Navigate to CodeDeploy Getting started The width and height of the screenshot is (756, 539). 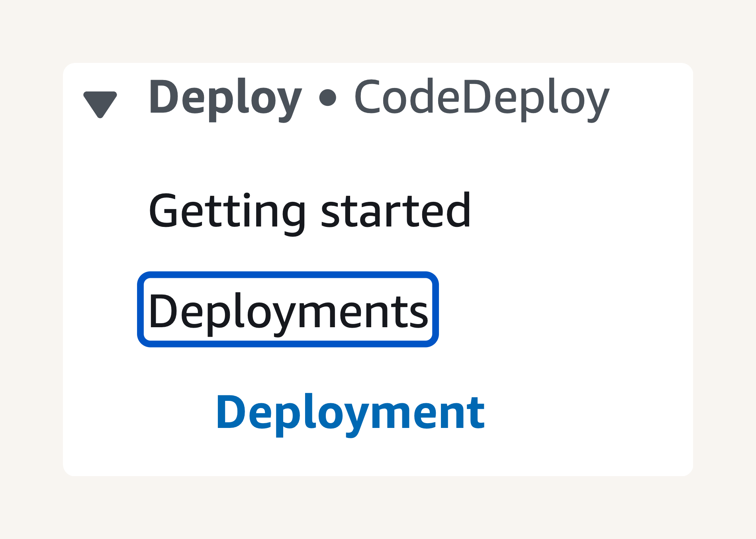(x=309, y=212)
